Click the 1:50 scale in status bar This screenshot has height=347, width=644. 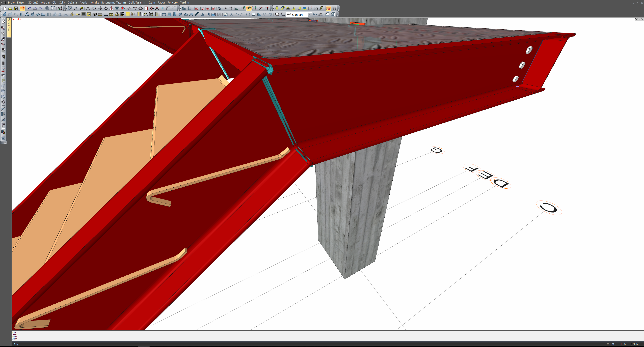pyautogui.click(x=624, y=344)
